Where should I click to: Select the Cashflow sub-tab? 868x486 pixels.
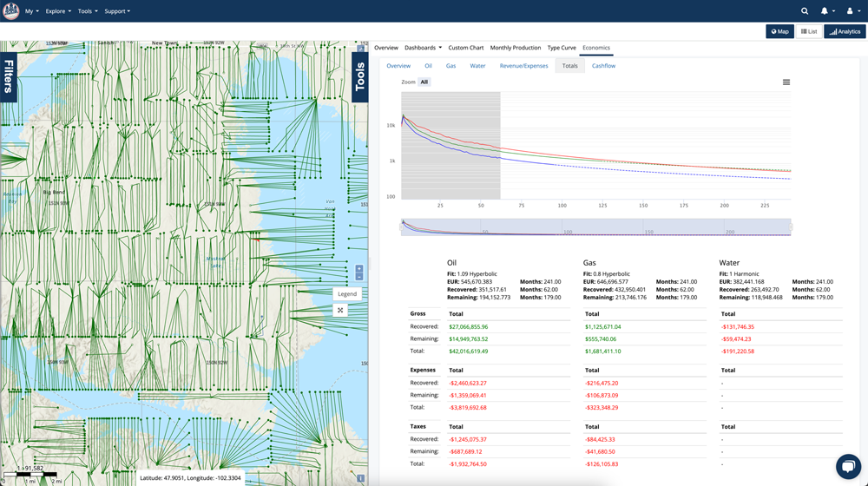[603, 66]
